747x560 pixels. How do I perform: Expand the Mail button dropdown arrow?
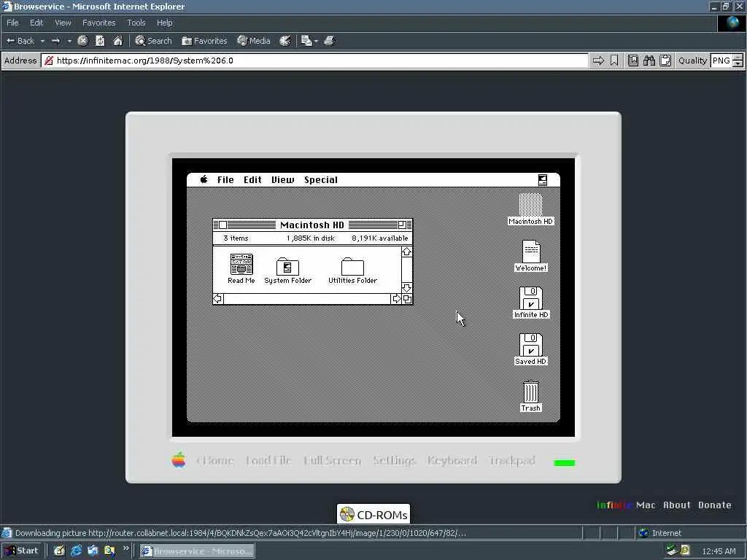pos(316,41)
